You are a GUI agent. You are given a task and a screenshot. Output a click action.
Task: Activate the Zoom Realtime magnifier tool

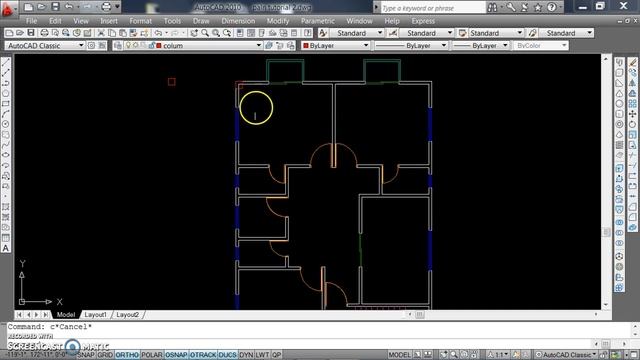point(205,33)
